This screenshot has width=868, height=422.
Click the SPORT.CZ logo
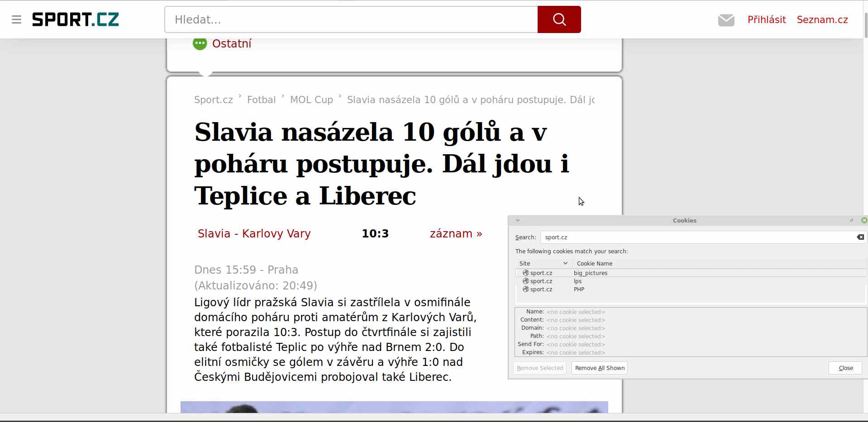75,19
